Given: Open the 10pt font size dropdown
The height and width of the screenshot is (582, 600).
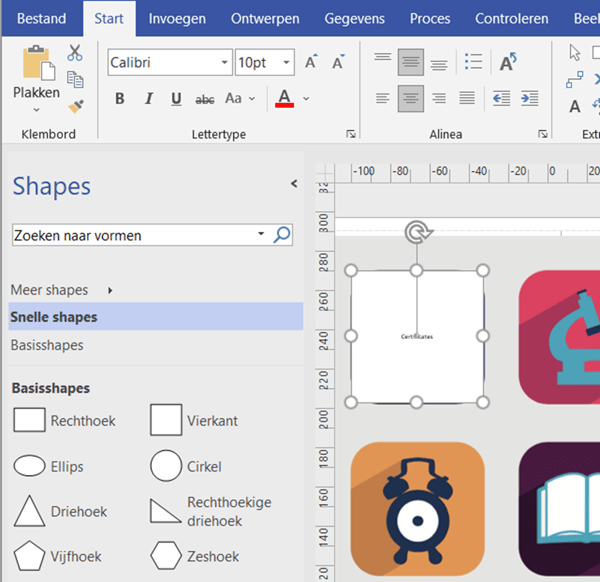Looking at the screenshot, I should (287, 63).
